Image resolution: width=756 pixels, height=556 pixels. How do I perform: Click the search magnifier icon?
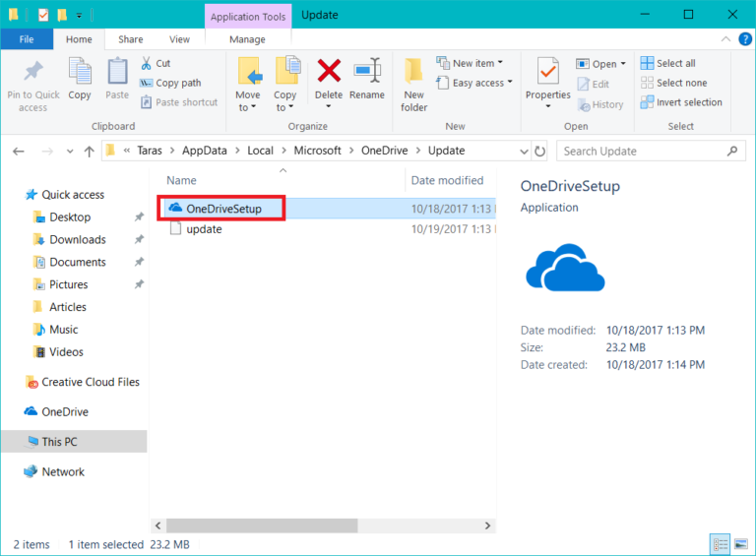(732, 152)
